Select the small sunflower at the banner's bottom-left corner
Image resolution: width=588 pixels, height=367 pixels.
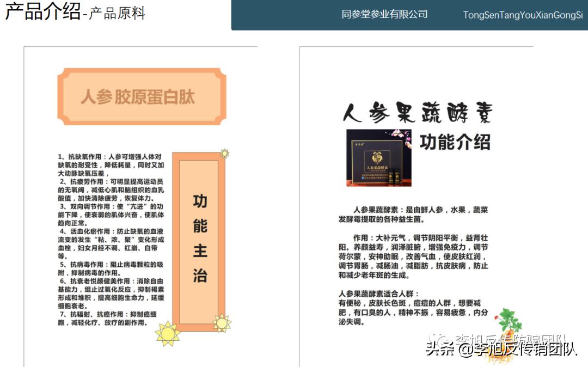[169, 333]
